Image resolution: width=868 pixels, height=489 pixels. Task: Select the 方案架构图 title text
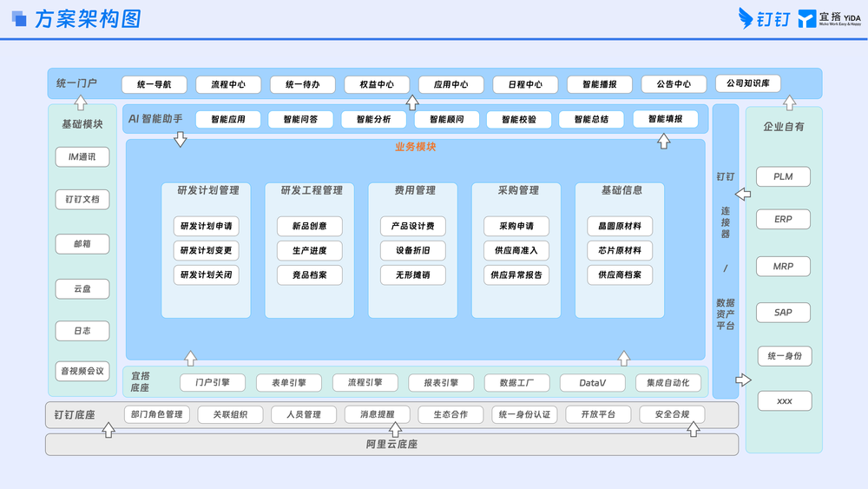tap(88, 19)
